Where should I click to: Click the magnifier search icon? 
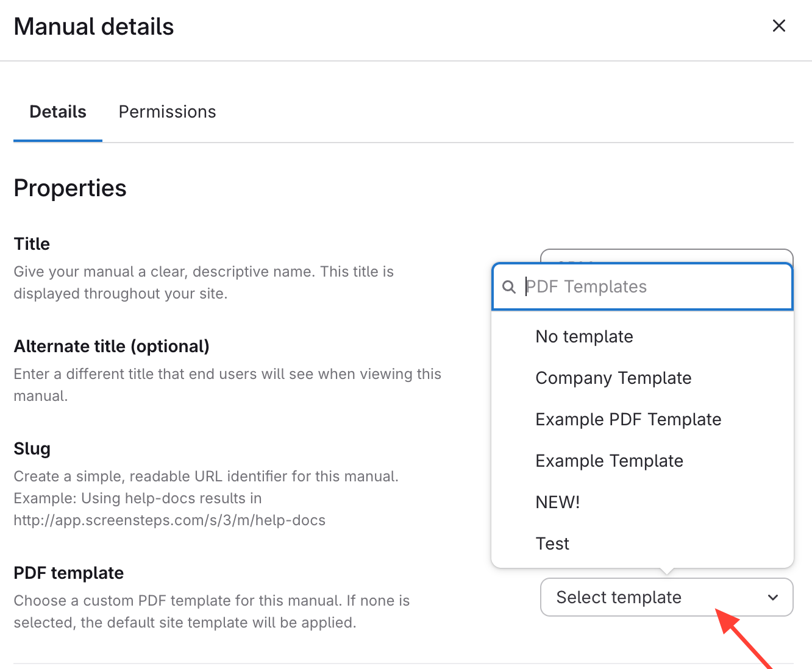tap(508, 287)
